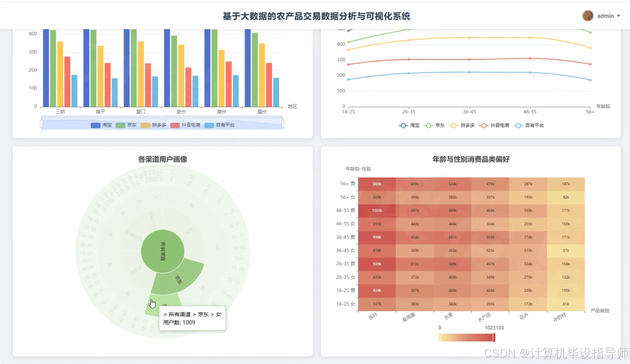
Task: Click left handle of bar chart zoom slider
Action: point(41,124)
